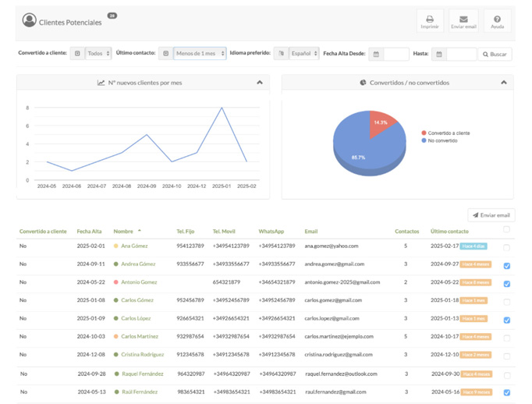This screenshot has width=532, height=404.
Task: Click the Hasta date input field
Action: [461, 55]
